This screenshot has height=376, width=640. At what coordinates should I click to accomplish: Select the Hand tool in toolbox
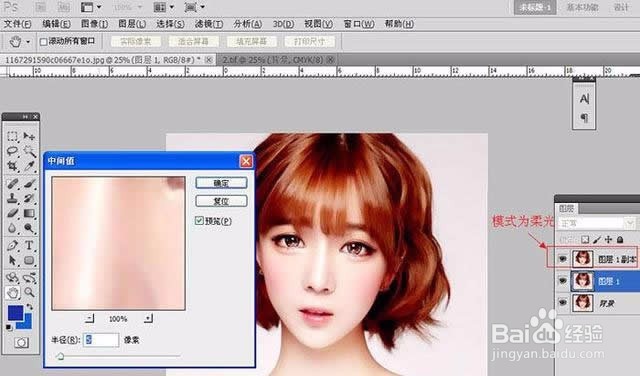tap(12, 292)
